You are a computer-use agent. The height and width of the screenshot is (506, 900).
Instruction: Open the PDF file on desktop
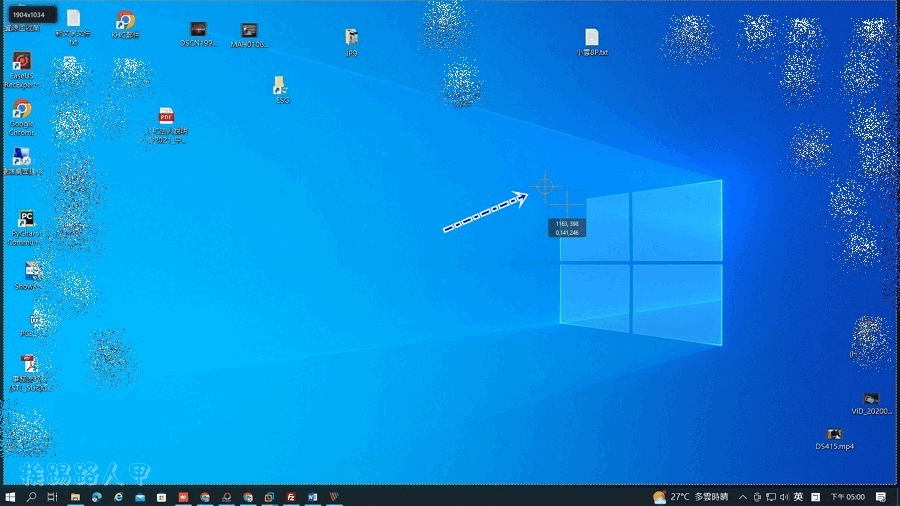pyautogui.click(x=166, y=117)
